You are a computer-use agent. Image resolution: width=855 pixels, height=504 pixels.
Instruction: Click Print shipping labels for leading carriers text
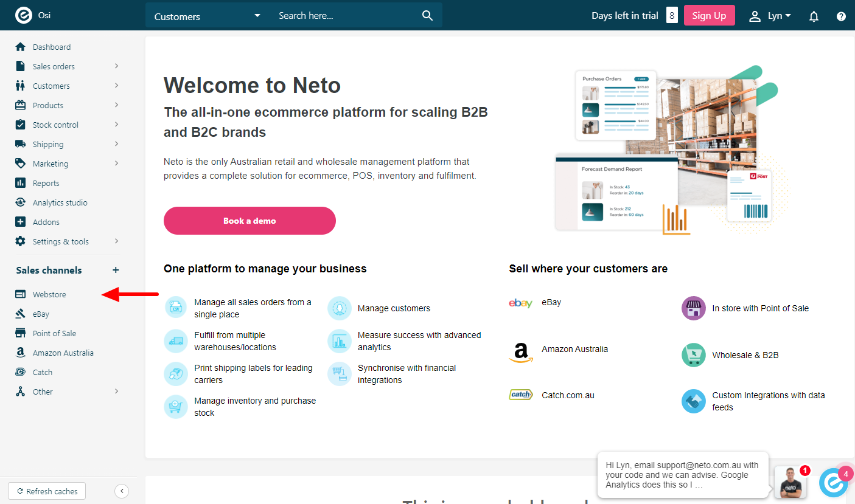tap(253, 374)
